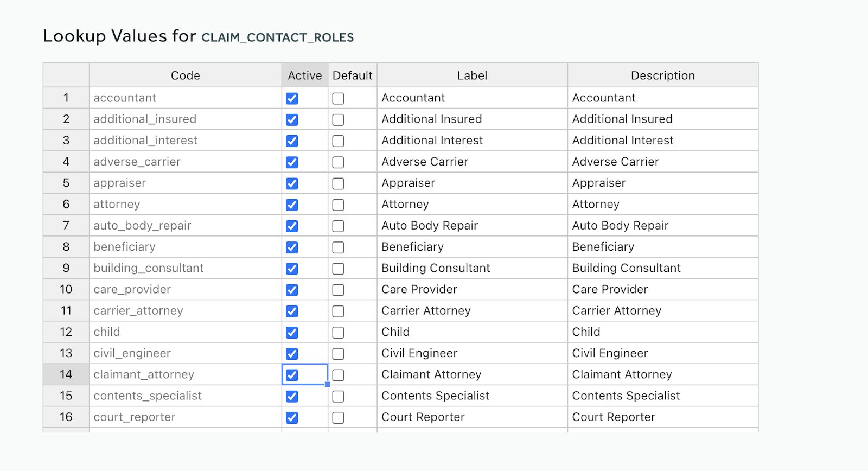Edit the additional_insured code cell

click(x=186, y=119)
